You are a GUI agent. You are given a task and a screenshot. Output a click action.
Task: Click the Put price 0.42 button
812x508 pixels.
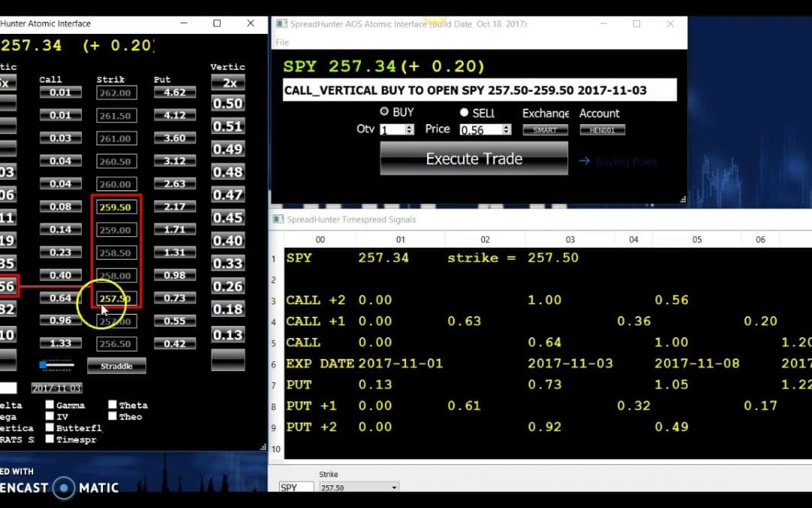click(x=174, y=343)
